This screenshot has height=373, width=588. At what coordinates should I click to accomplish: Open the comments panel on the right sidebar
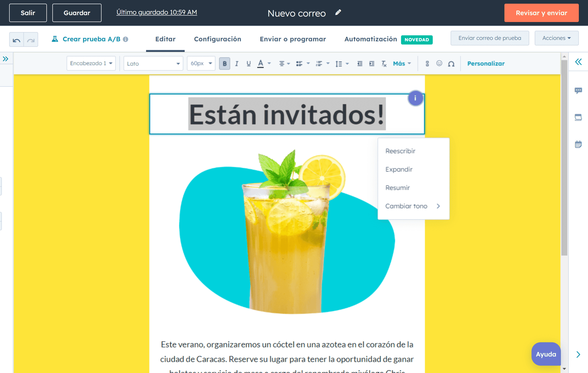(578, 90)
